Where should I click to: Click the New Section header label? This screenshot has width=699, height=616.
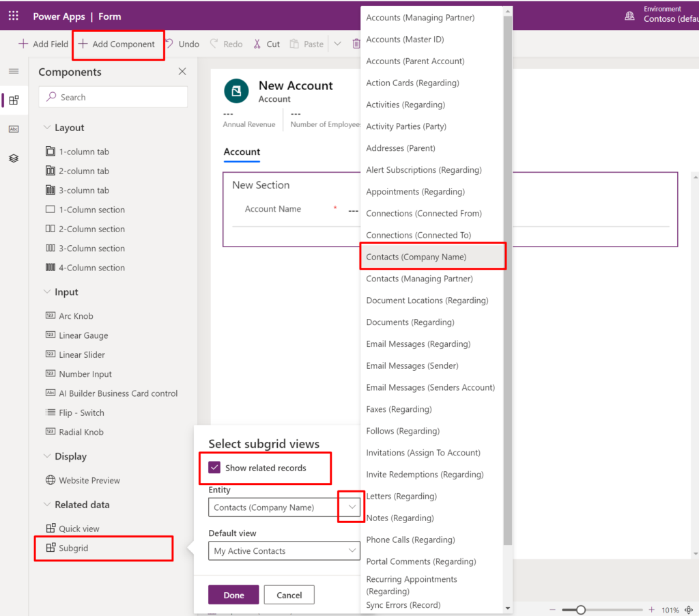(261, 184)
